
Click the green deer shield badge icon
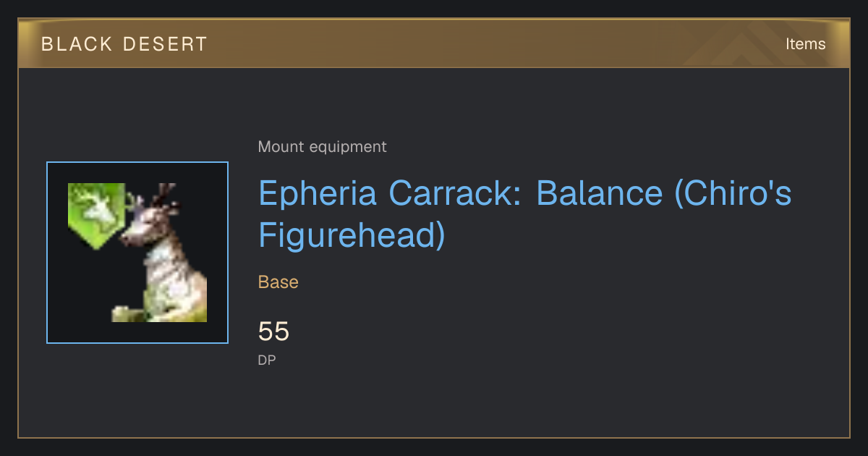coord(96,215)
